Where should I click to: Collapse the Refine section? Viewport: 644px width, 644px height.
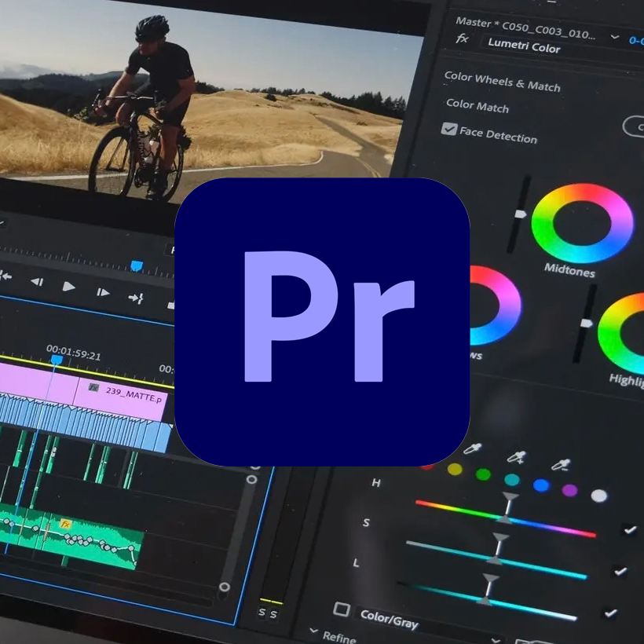313,632
